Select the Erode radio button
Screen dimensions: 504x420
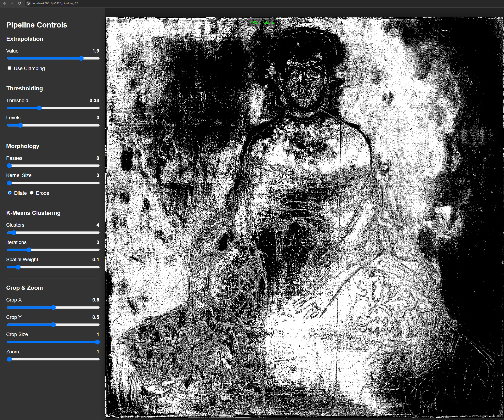pyautogui.click(x=32, y=193)
